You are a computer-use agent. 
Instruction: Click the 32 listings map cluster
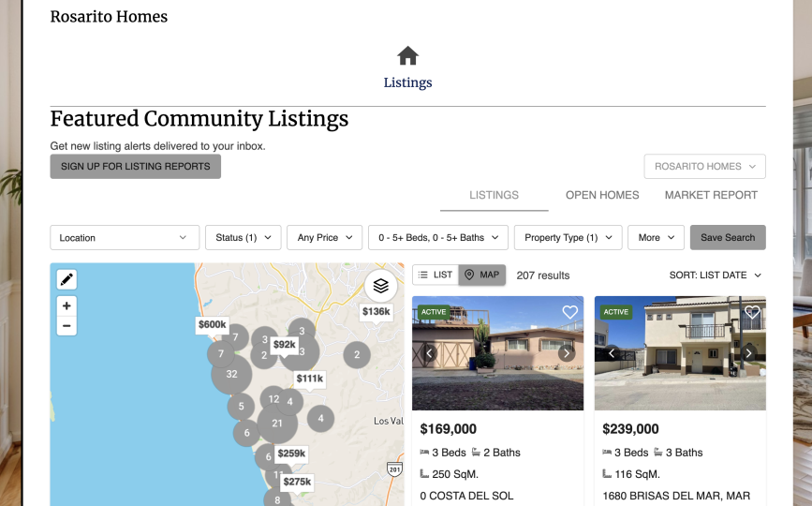[231, 374]
